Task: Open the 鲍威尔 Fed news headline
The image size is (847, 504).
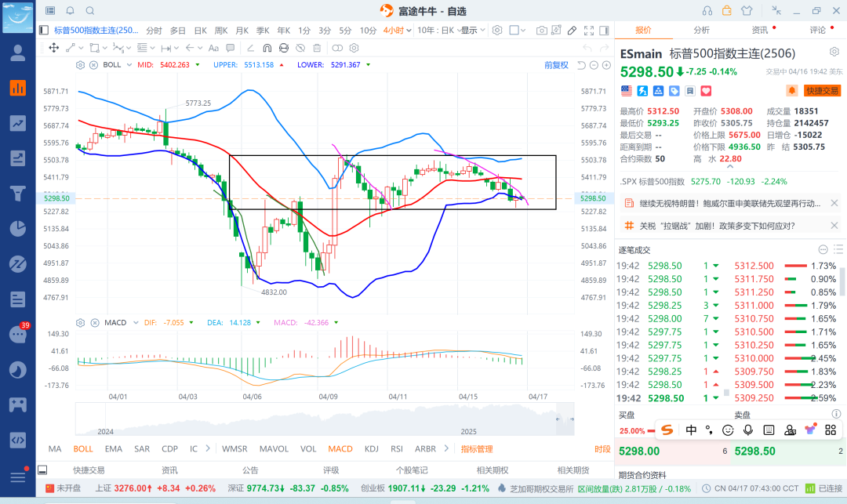Action: [x=727, y=203]
